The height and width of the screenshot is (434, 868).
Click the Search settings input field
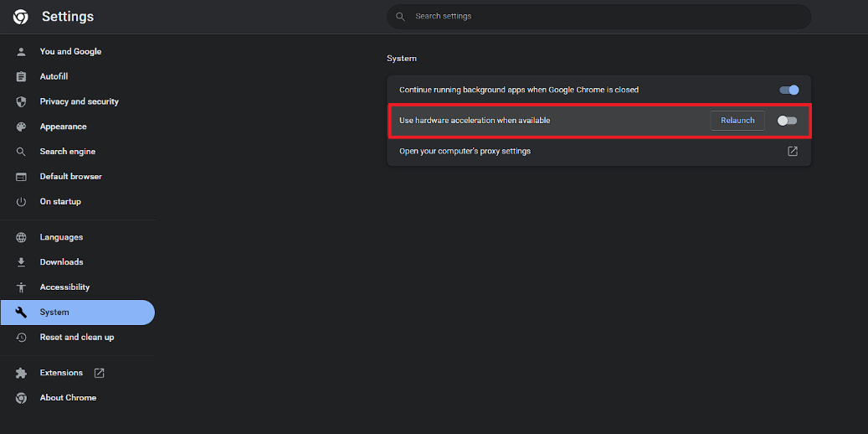point(599,17)
